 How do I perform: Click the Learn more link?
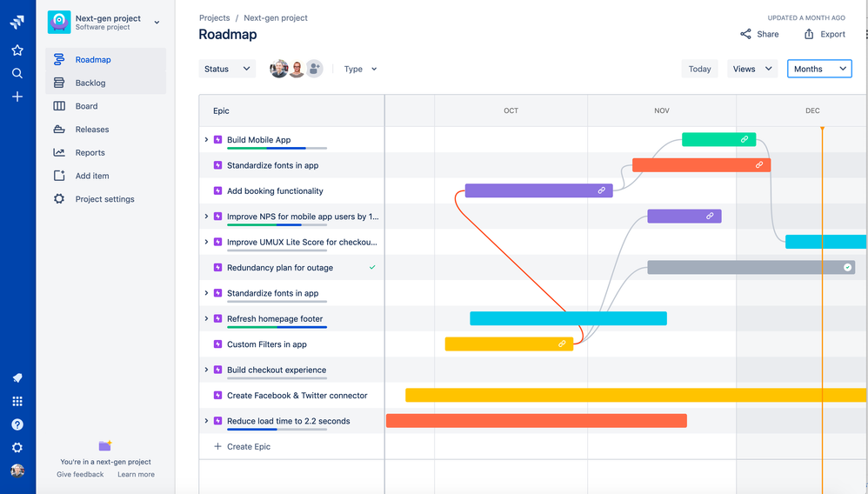pos(136,475)
